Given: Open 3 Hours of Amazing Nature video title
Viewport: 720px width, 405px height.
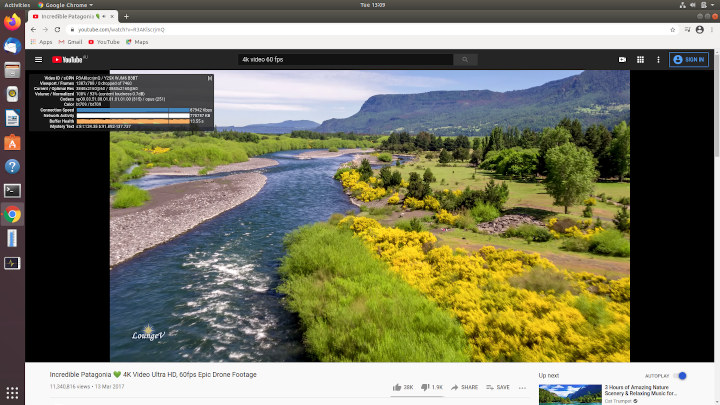Looking at the screenshot, I should (x=641, y=390).
